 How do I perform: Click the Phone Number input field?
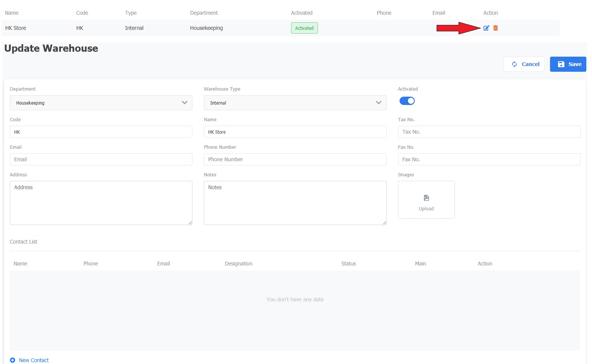pos(295,159)
